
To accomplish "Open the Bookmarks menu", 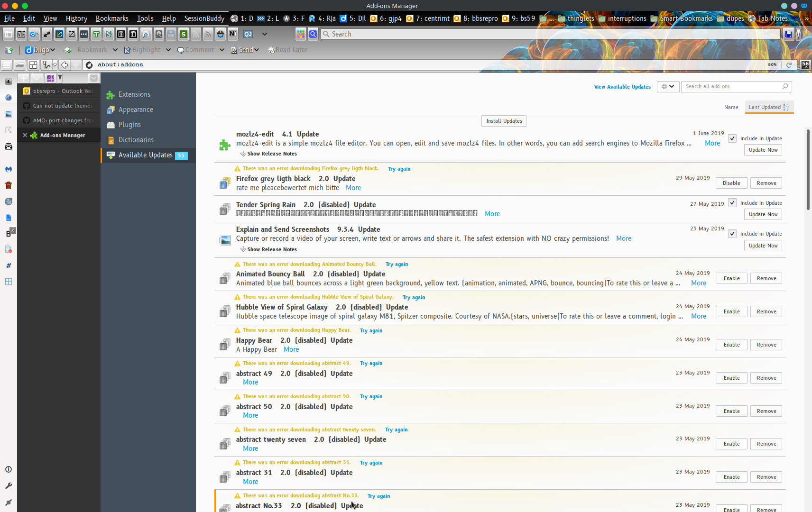I will [x=112, y=18].
